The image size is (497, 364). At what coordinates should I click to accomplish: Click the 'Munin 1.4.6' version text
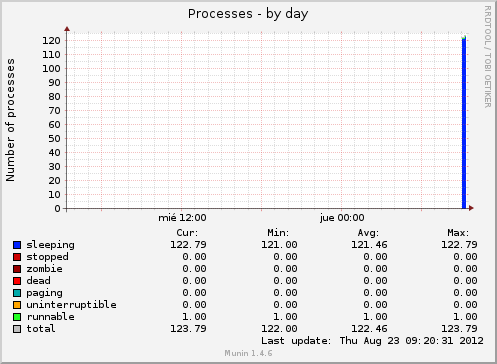(x=248, y=353)
